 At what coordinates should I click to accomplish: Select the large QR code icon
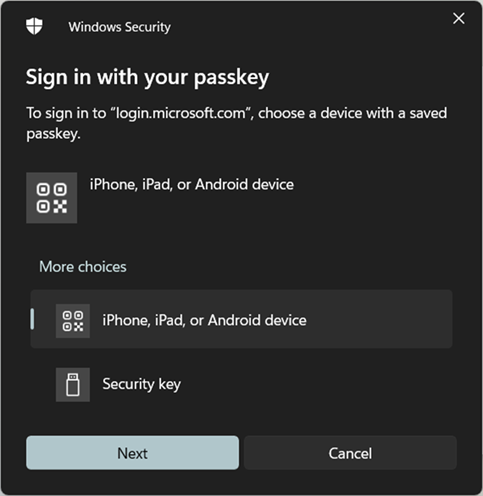tap(52, 198)
